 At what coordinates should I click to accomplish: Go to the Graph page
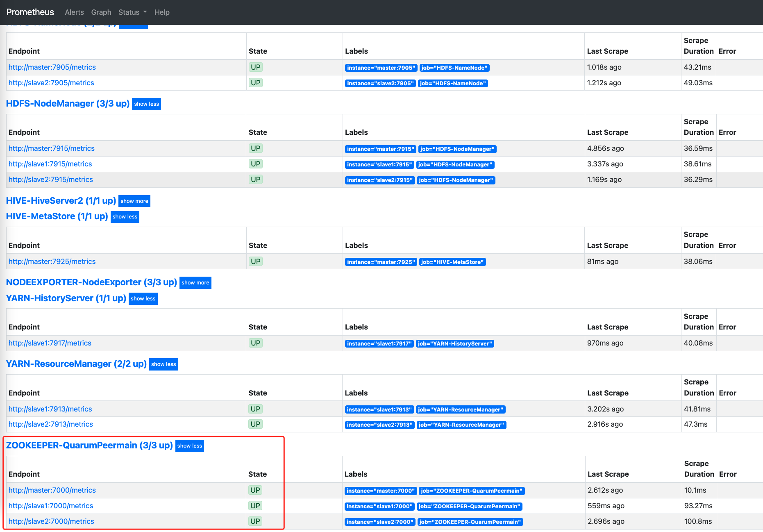101,12
